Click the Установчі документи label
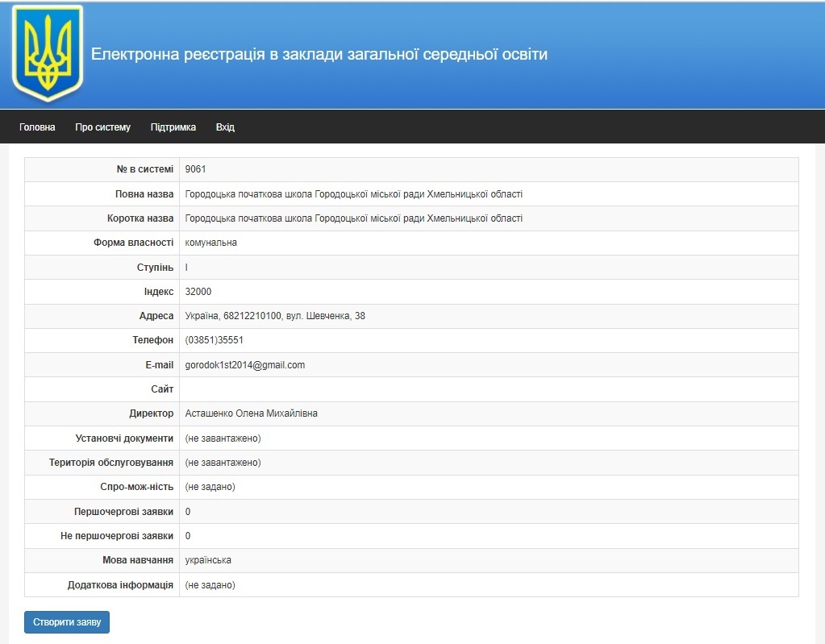Viewport: 825px width, 644px height. pyautogui.click(x=124, y=438)
